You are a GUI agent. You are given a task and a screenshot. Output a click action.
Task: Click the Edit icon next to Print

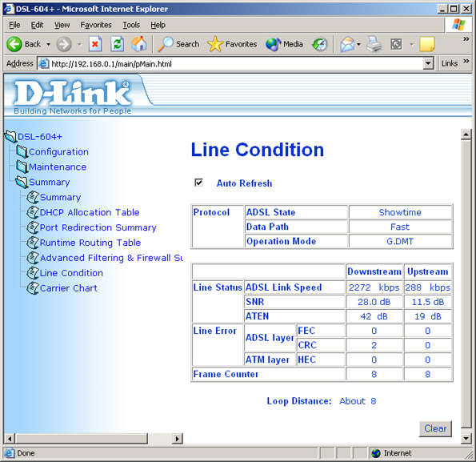pos(396,44)
